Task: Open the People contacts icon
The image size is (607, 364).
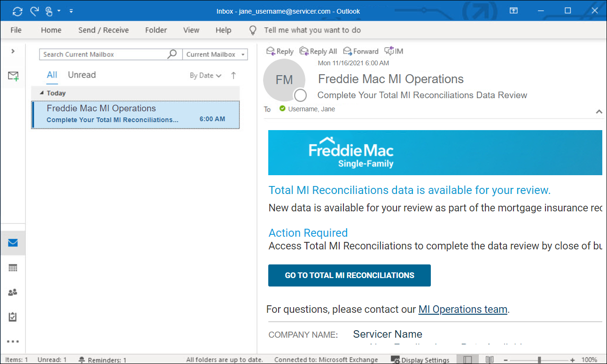Action: click(x=13, y=292)
